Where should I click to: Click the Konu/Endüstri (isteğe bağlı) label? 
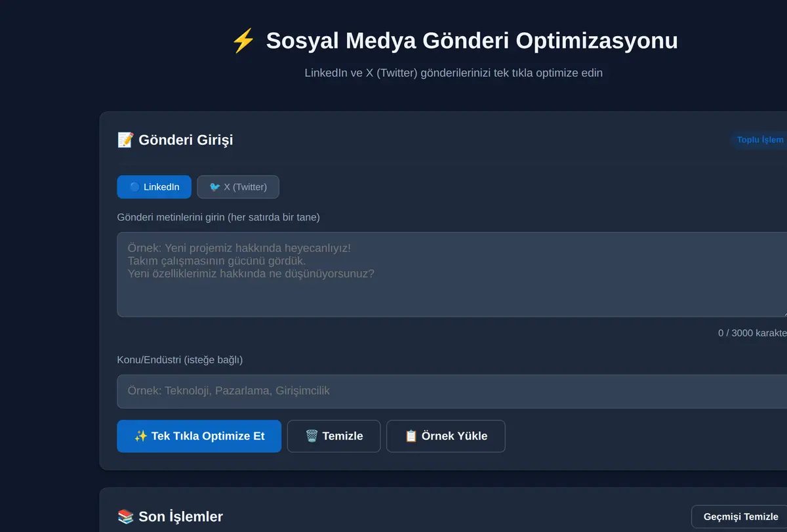pyautogui.click(x=180, y=360)
